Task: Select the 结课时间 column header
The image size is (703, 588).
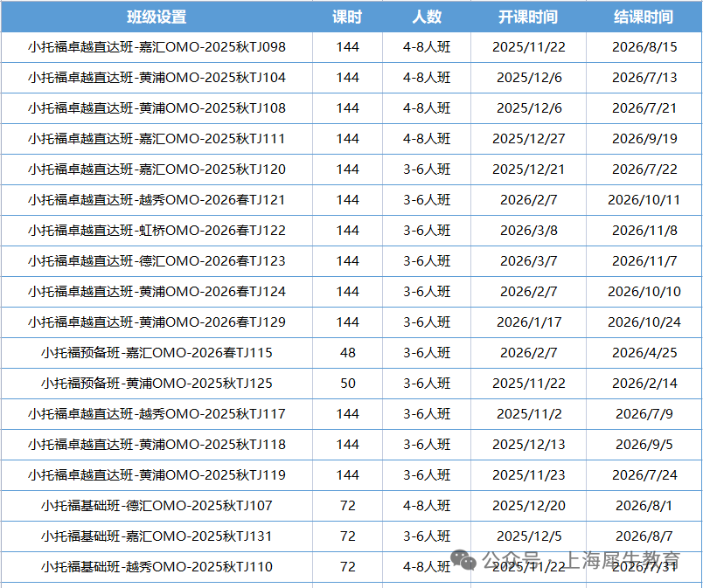Action: coord(644,17)
